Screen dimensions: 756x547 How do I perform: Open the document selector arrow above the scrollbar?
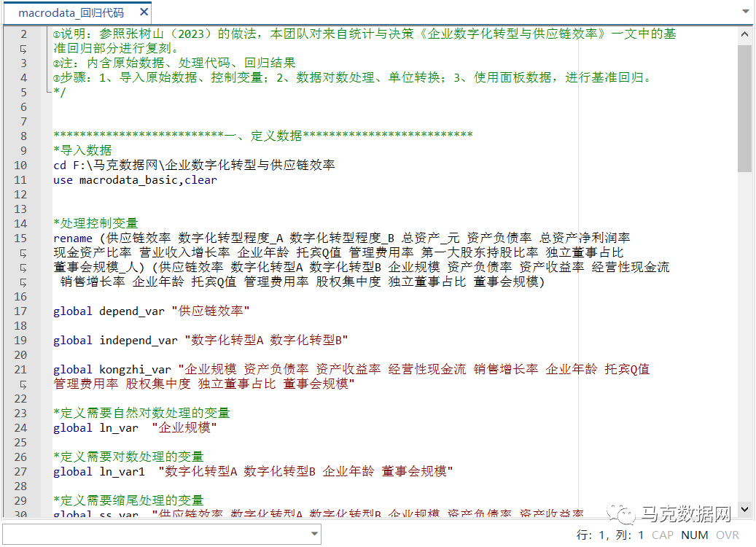[x=746, y=12]
